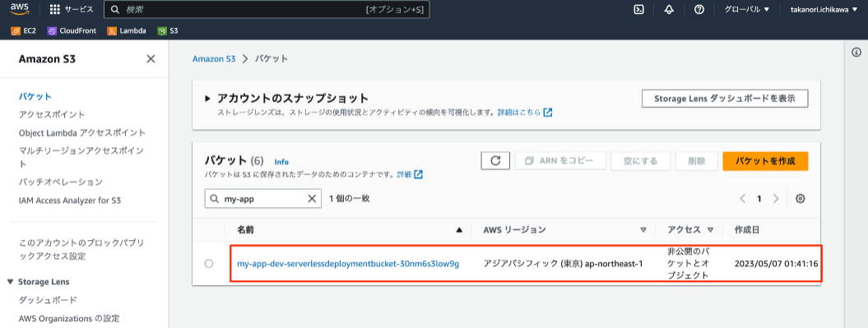This screenshot has height=328, width=868.
Task: Open バッチオペレーション in the sidebar
Action: click(60, 182)
